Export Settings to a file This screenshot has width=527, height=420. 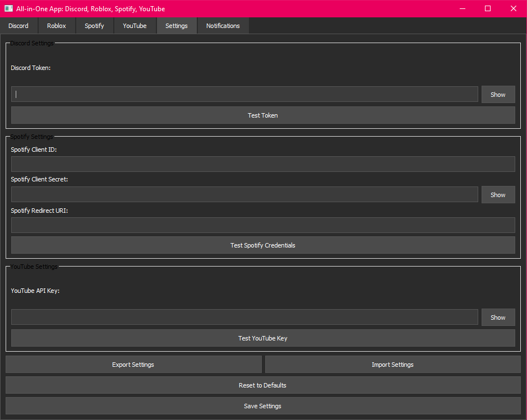133,365
